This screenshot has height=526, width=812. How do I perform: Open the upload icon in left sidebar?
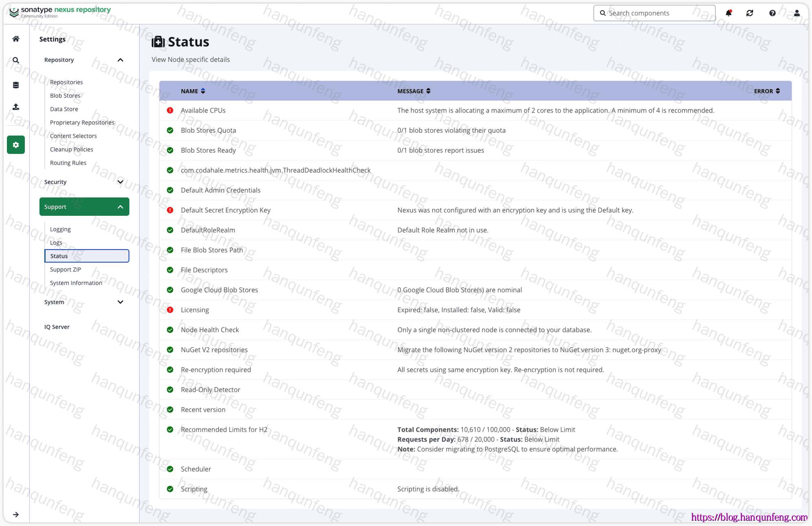point(15,107)
